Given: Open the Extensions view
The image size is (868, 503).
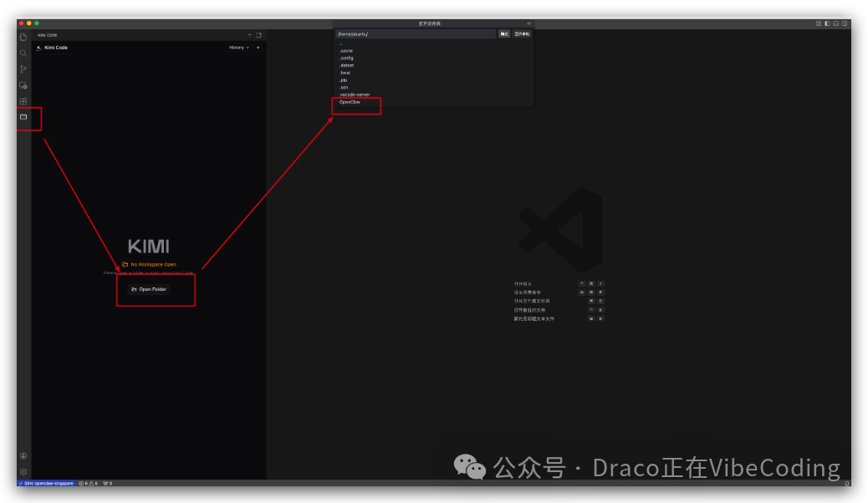Looking at the screenshot, I should pos(23,101).
